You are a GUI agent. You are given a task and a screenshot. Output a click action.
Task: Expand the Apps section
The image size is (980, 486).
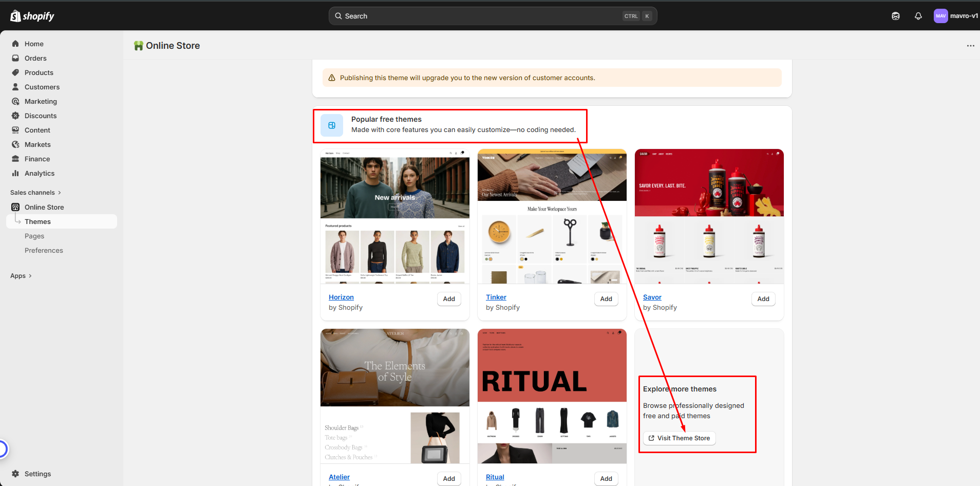pos(21,276)
